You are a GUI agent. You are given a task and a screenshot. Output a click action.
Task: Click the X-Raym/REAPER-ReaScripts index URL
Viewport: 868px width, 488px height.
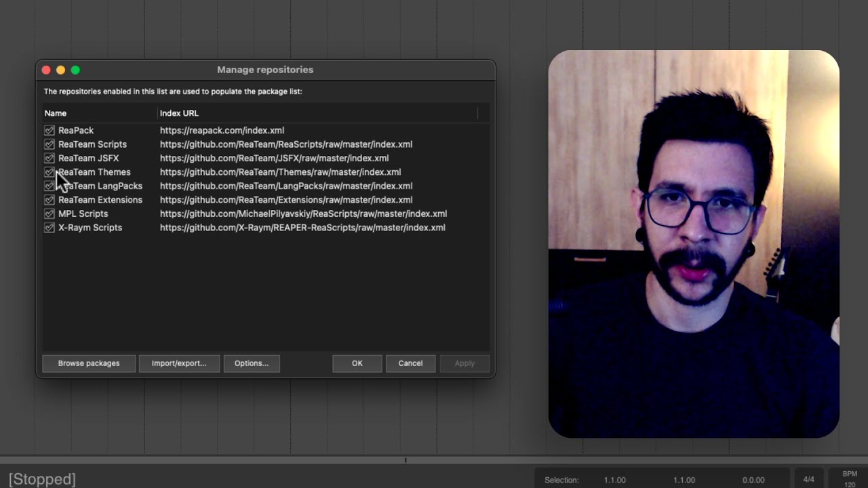click(x=302, y=228)
